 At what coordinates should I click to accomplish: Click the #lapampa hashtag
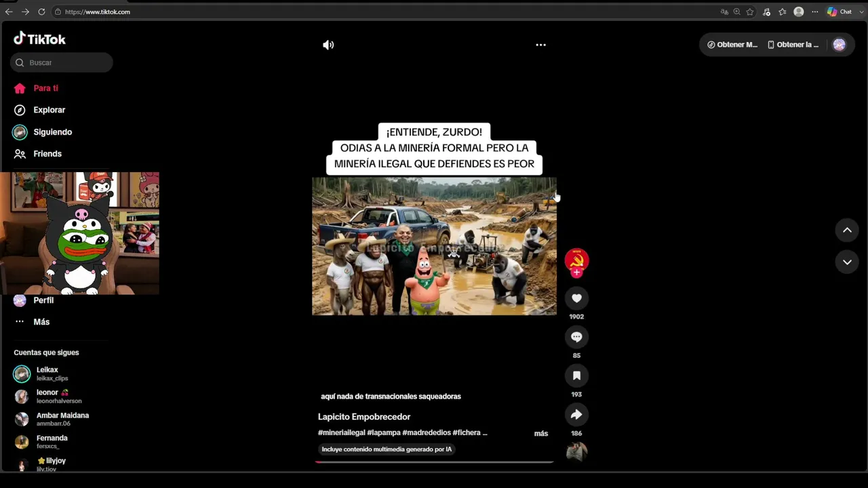pos(384,433)
